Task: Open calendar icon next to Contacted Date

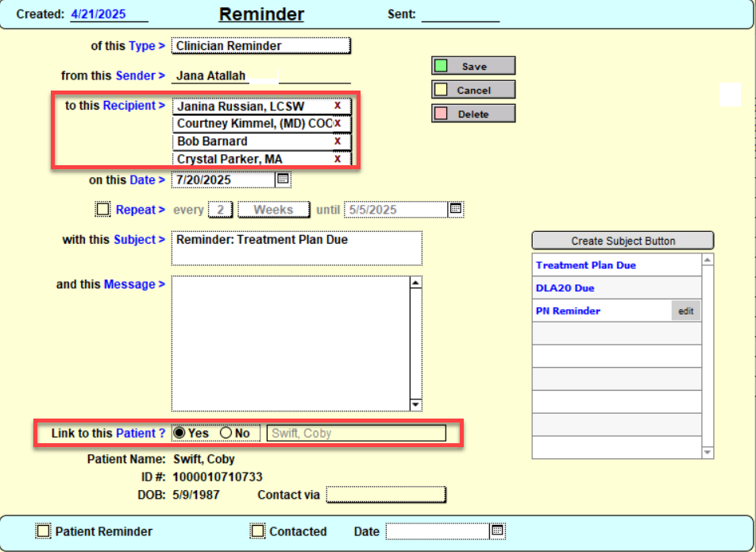Action: 497,531
